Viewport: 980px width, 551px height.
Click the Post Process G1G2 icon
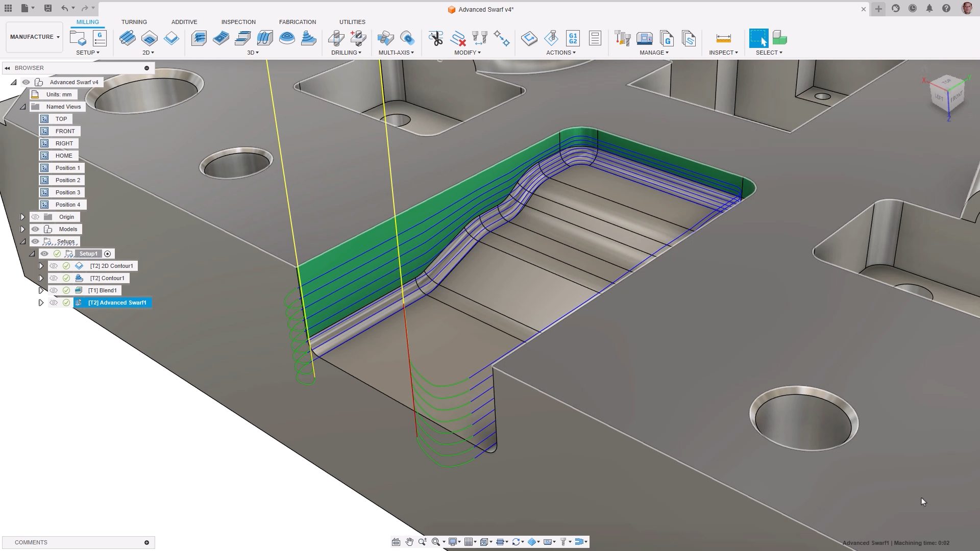(x=573, y=38)
